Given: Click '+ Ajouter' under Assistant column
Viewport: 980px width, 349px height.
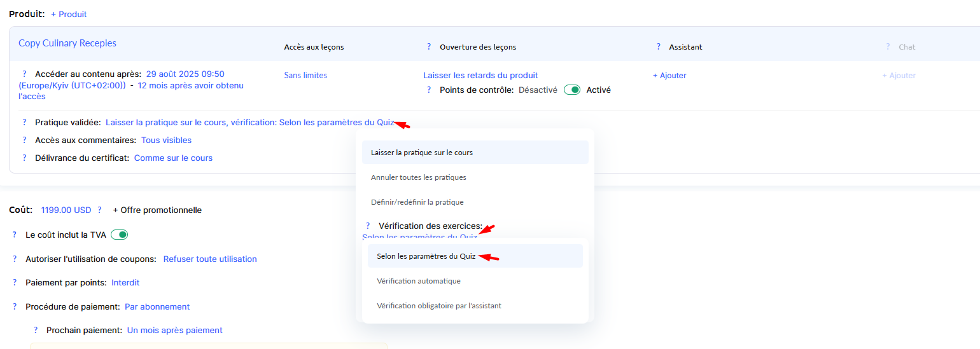Looking at the screenshot, I should point(669,76).
